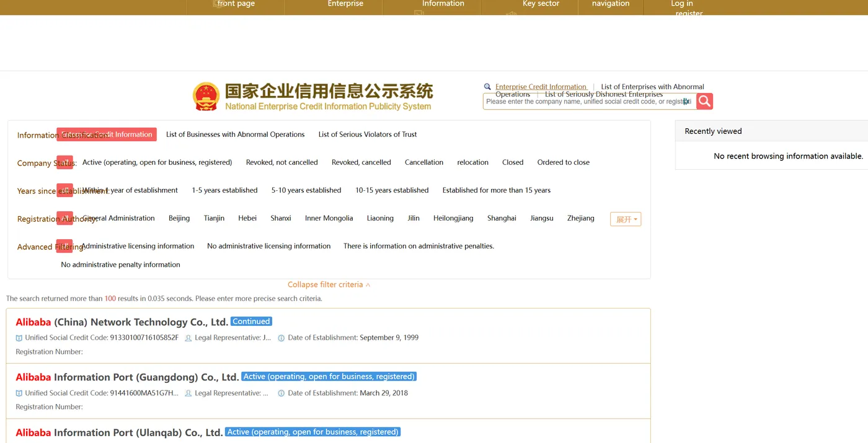Screen dimensions: 868x443
Task: Select Within 1 year of establishment filter
Action: pos(130,190)
